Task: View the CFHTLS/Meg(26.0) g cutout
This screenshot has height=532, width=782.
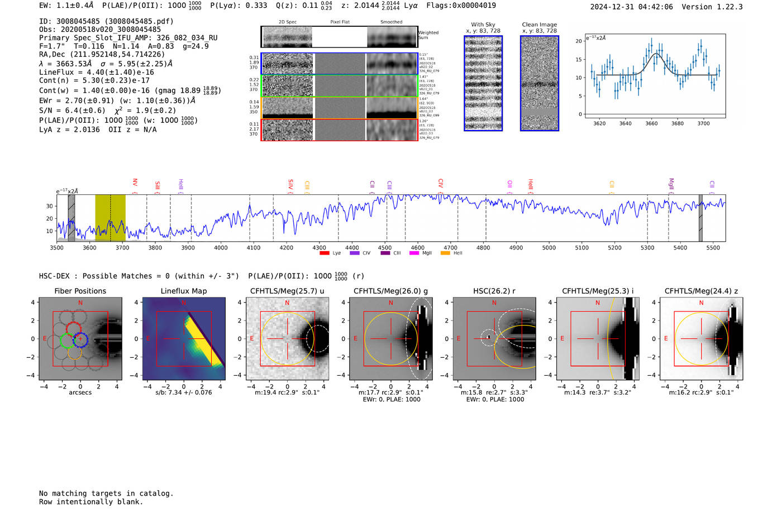Action: tap(391, 339)
